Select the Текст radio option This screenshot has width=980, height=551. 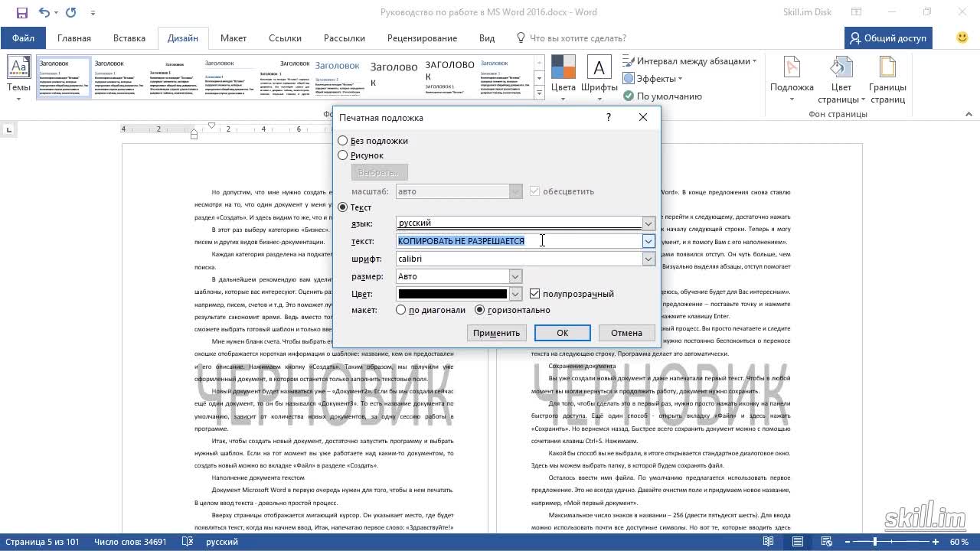pyautogui.click(x=343, y=207)
